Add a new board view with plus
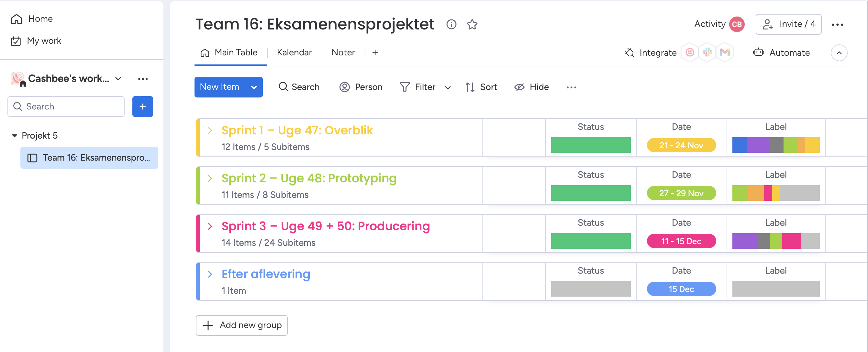This screenshot has width=868, height=352. coord(375,52)
